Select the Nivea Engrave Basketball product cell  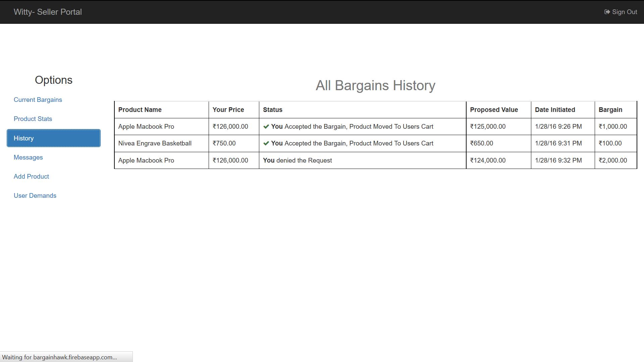pyautogui.click(x=155, y=143)
